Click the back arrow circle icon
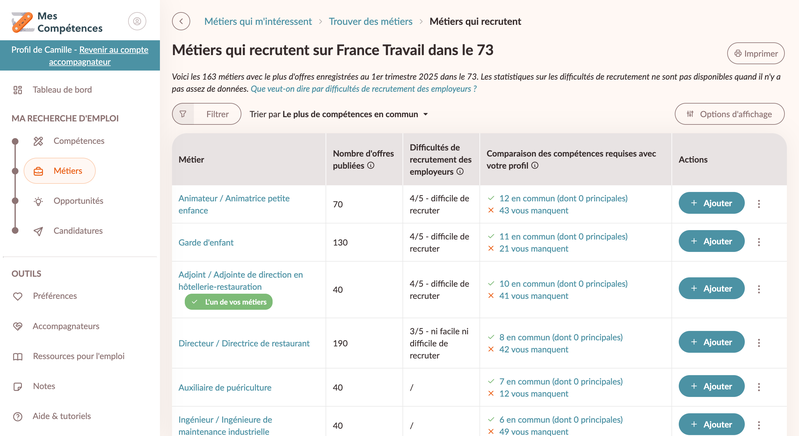 point(181,21)
